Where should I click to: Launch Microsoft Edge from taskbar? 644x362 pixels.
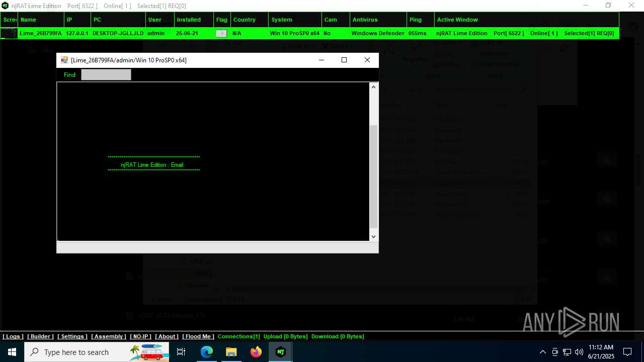pyautogui.click(x=207, y=352)
